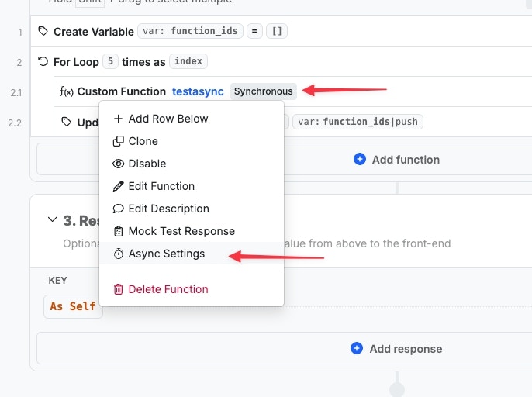This screenshot has height=397, width=532.
Task: Click the Create Variable tag icon
Action: pos(43,32)
